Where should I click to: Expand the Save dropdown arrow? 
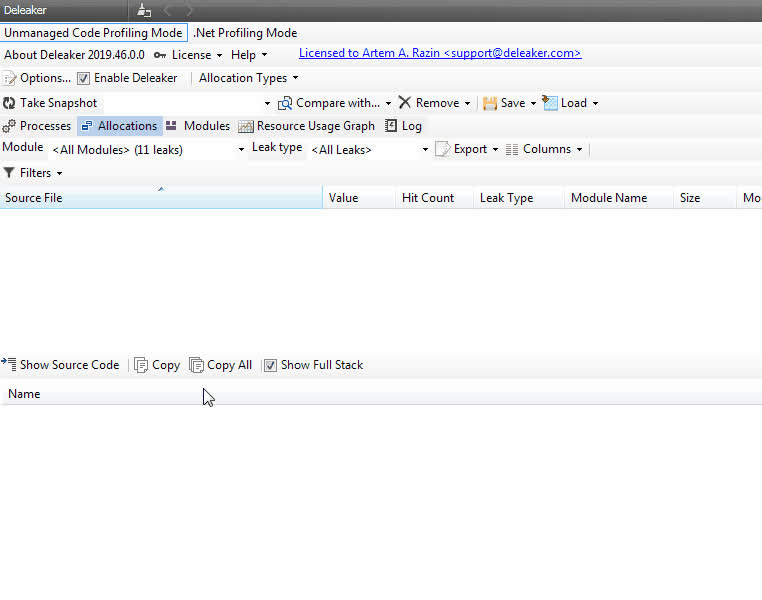click(533, 103)
